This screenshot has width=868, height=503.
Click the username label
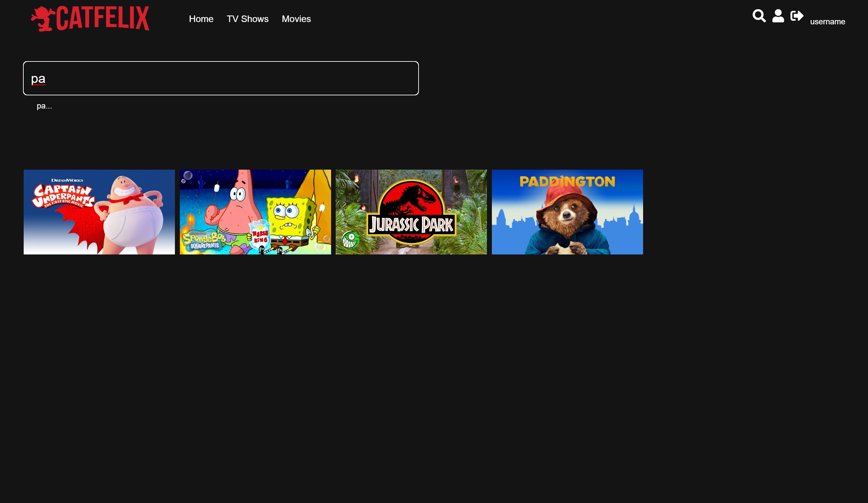tap(827, 22)
